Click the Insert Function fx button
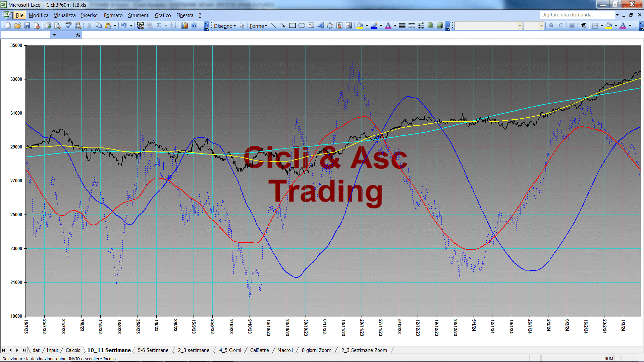This screenshot has height=362, width=644. click(x=78, y=35)
